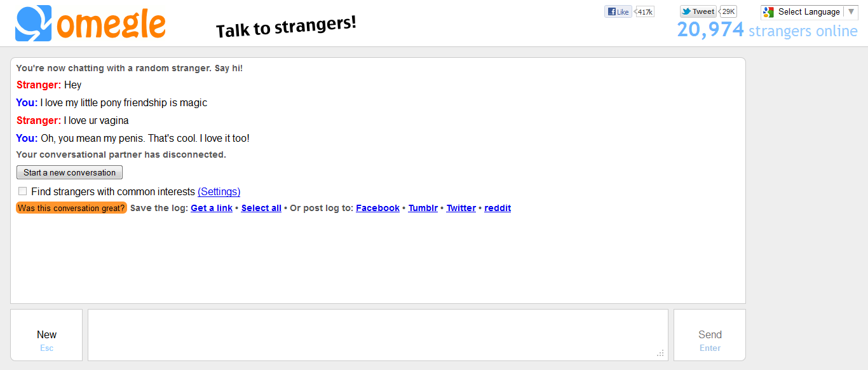Screen dimensions: 868x370
Task: Click the Google icon beside Select Language
Action: (769, 12)
